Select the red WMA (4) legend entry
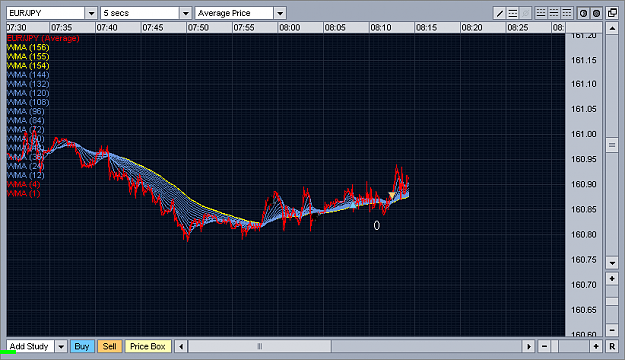Image resolution: width=625 pixels, height=360 pixels. point(24,185)
